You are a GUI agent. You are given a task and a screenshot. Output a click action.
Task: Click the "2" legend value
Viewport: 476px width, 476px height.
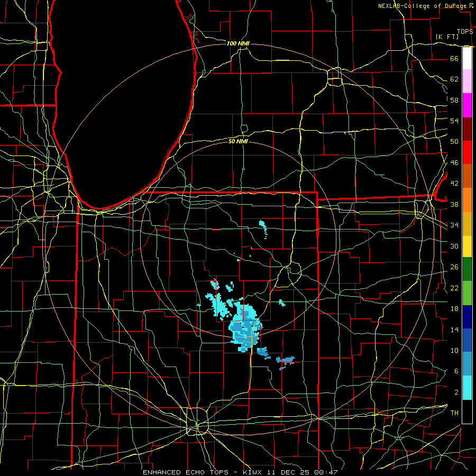[456, 392]
